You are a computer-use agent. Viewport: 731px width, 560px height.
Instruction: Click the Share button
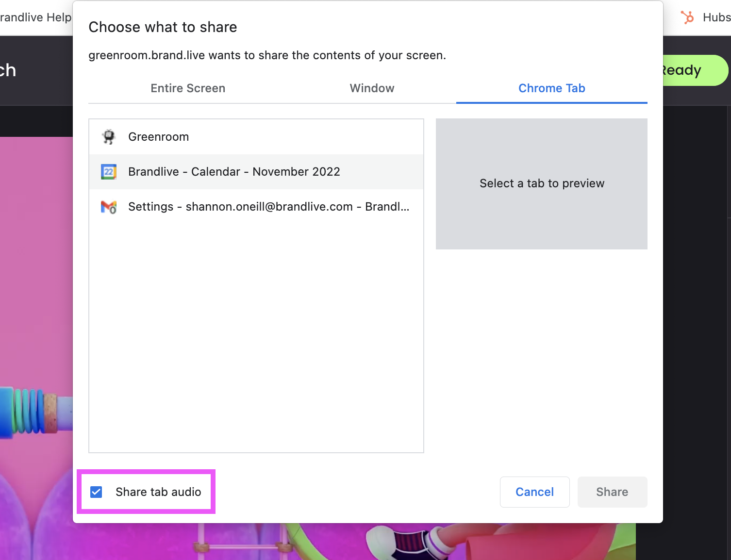tap(612, 492)
